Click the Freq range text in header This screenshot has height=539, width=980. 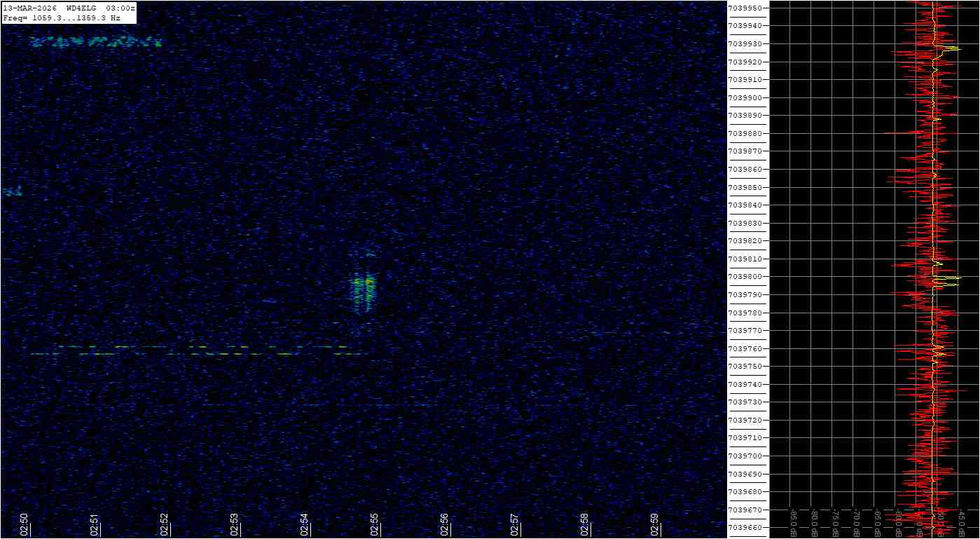pos(62,18)
